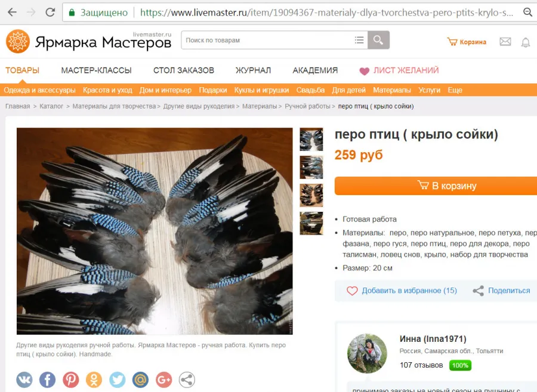537x392 pixels.
Task: Select the second product thumbnail
Action: pyautogui.click(x=311, y=168)
